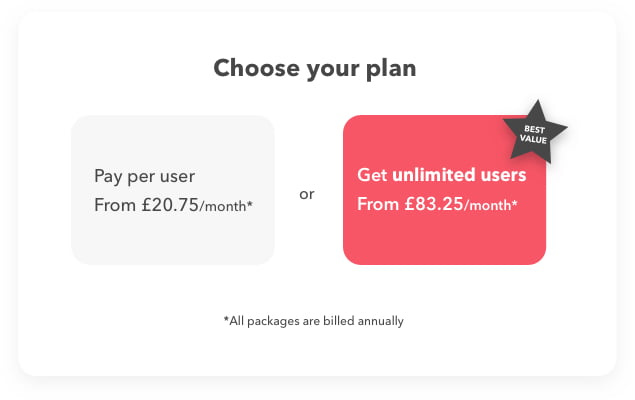
Task: Click empty area of the red plan card
Action: point(444,241)
